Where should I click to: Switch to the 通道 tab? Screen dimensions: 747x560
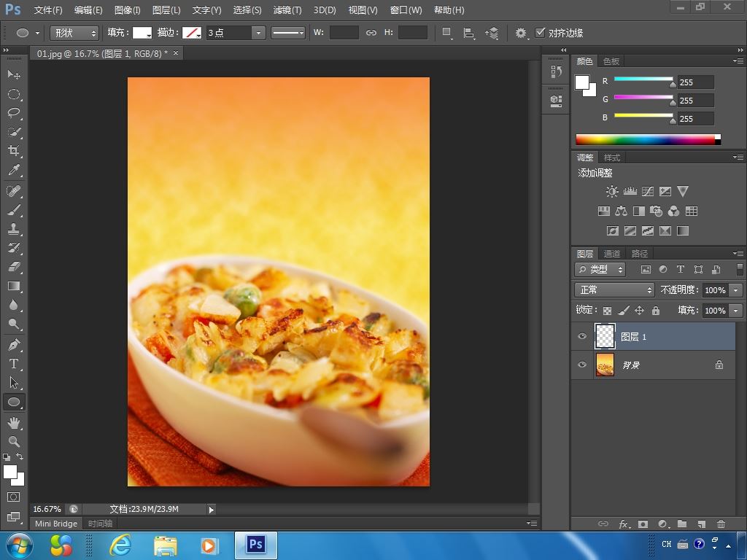[612, 254]
